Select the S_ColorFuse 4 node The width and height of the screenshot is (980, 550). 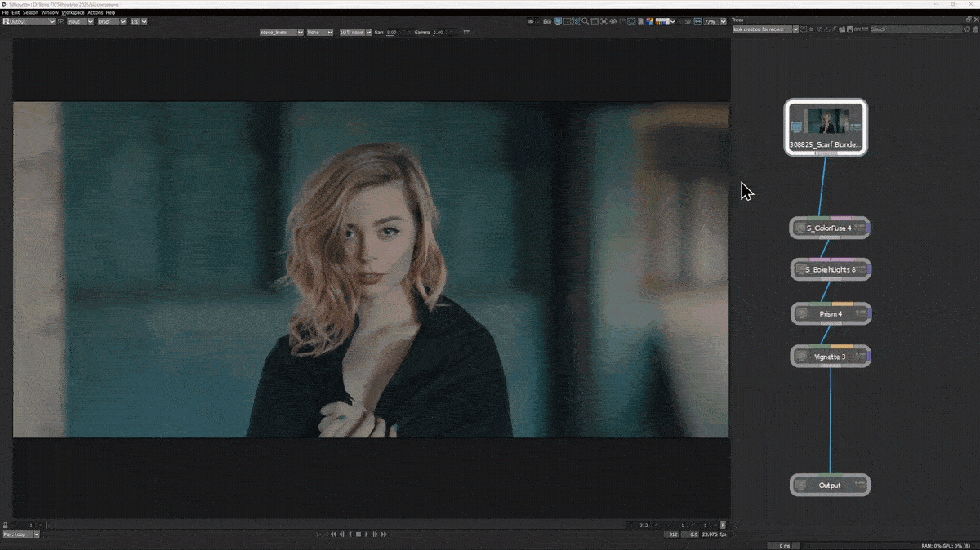(829, 228)
